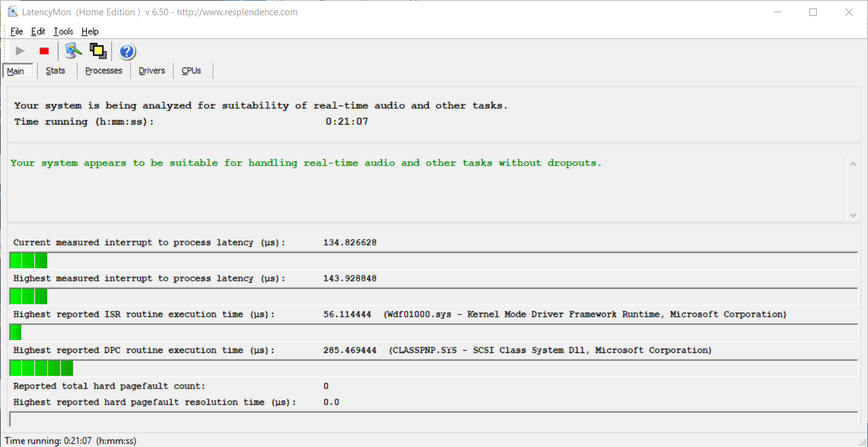Start monitoring with the green play button
This screenshot has height=447, width=868.
coord(20,51)
